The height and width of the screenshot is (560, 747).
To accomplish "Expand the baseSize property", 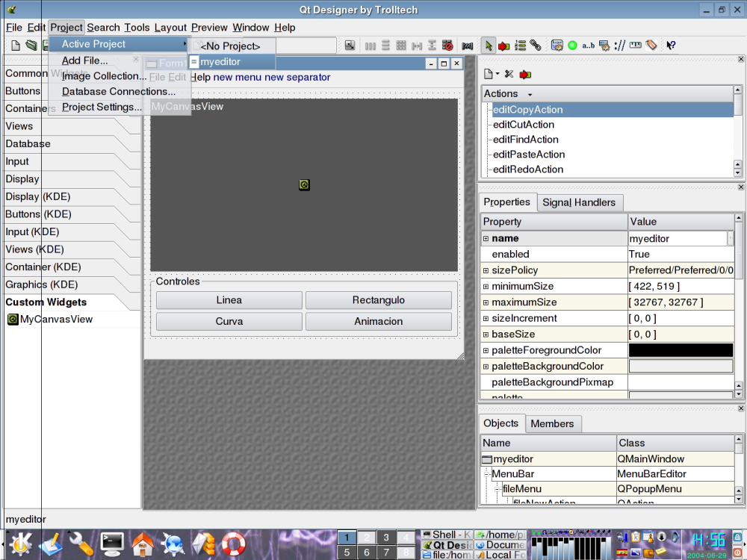I will 486,335.
